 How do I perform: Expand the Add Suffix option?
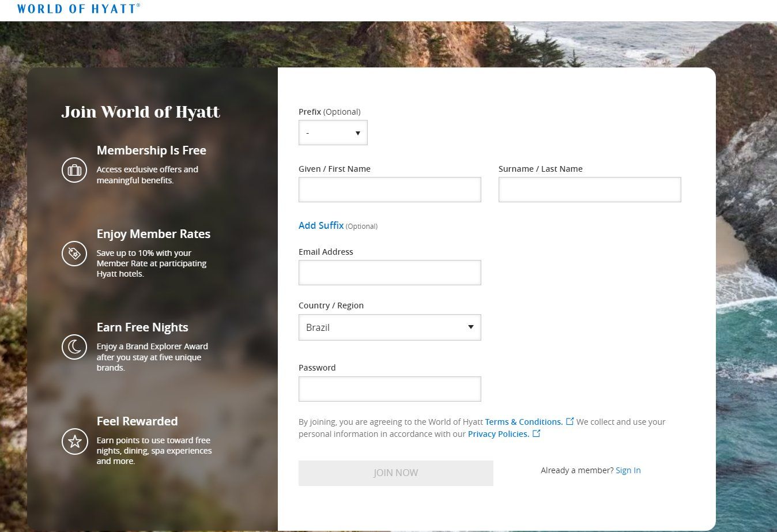pyautogui.click(x=321, y=225)
